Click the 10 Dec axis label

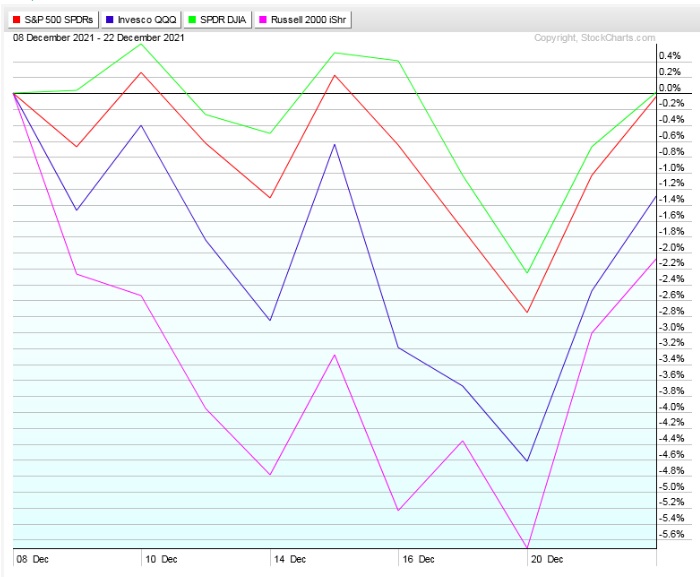pyautogui.click(x=161, y=559)
